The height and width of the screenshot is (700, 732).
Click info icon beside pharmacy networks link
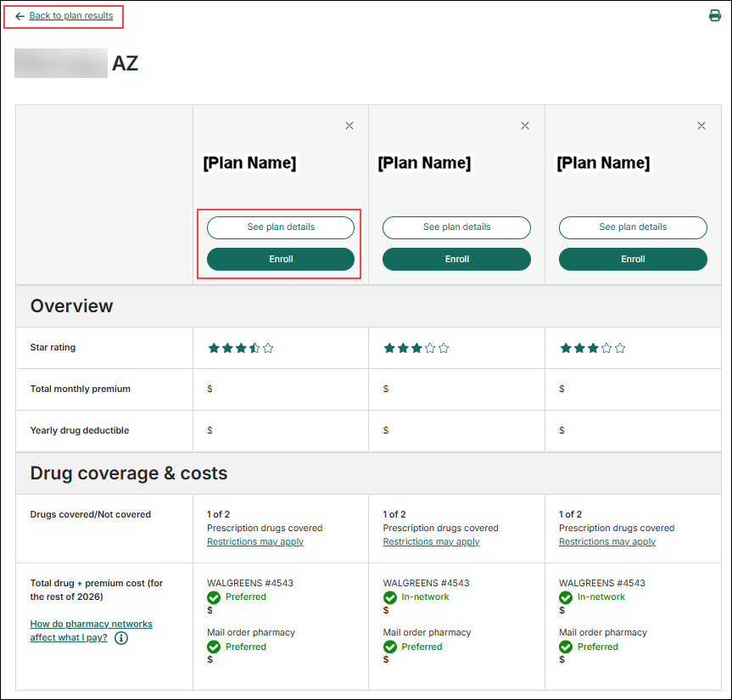(x=121, y=638)
